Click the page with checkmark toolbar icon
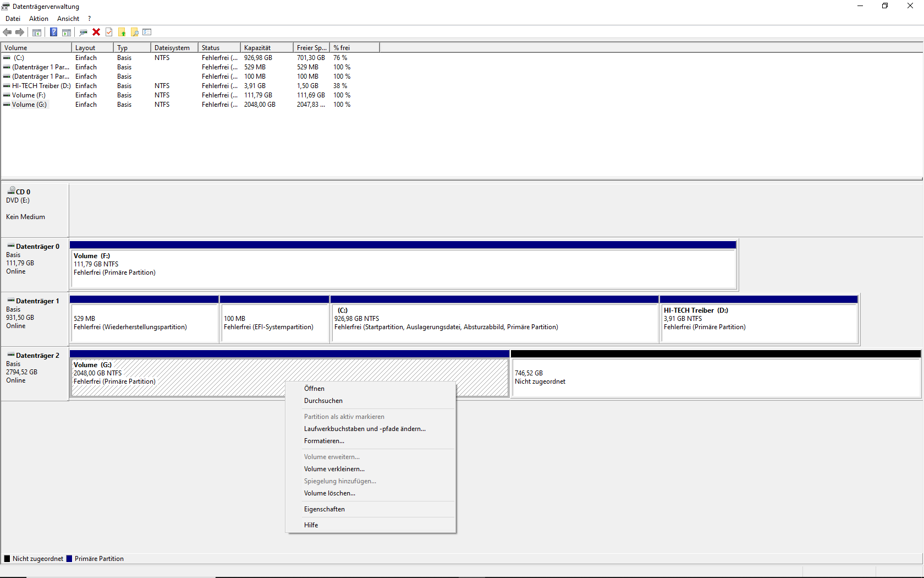The height and width of the screenshot is (578, 924). tap(109, 32)
